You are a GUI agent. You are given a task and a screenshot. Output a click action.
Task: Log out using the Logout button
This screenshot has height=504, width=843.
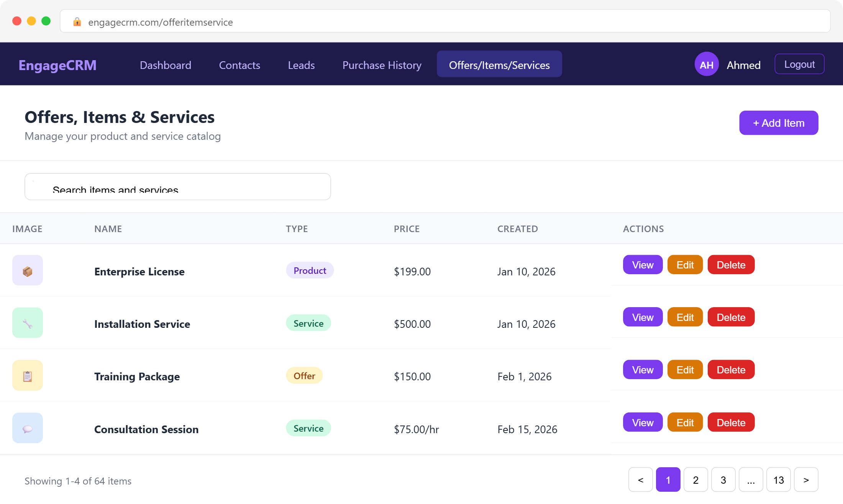pos(799,64)
